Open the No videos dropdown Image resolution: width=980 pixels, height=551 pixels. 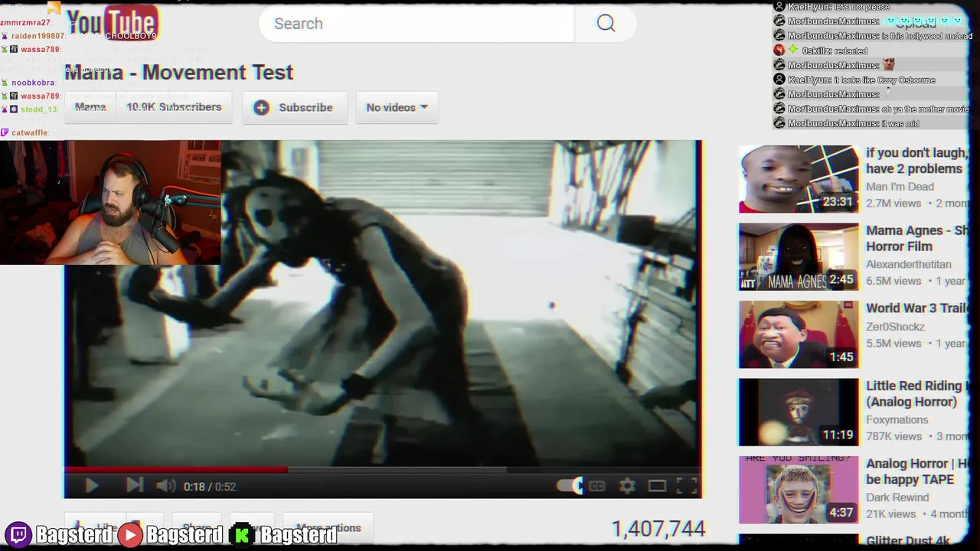tap(397, 108)
